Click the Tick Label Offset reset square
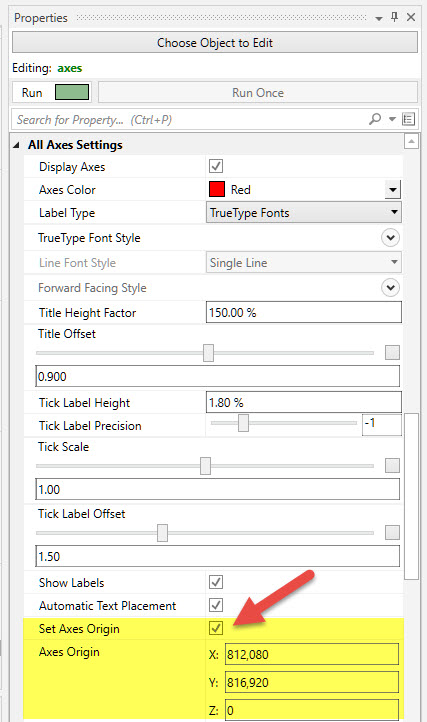 click(392, 533)
